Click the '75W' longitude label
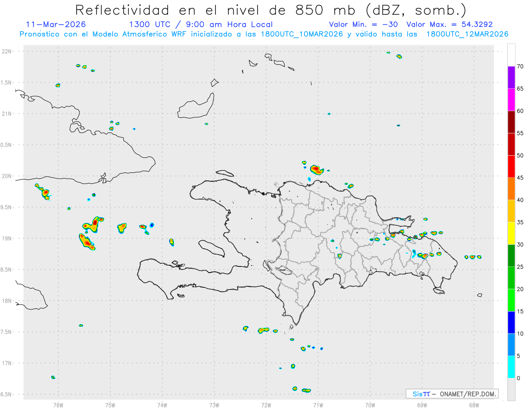532x411 pixels. [x=110, y=405]
